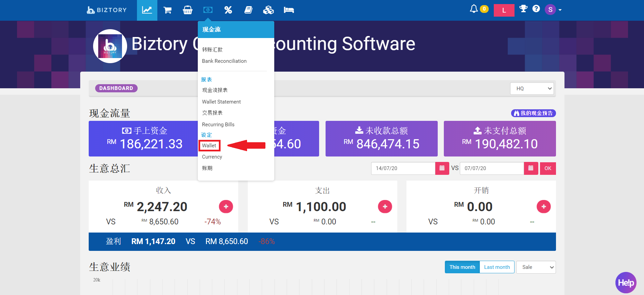Open the 未收款总额 receivables card
This screenshot has width=644, height=295.
pyautogui.click(x=382, y=139)
